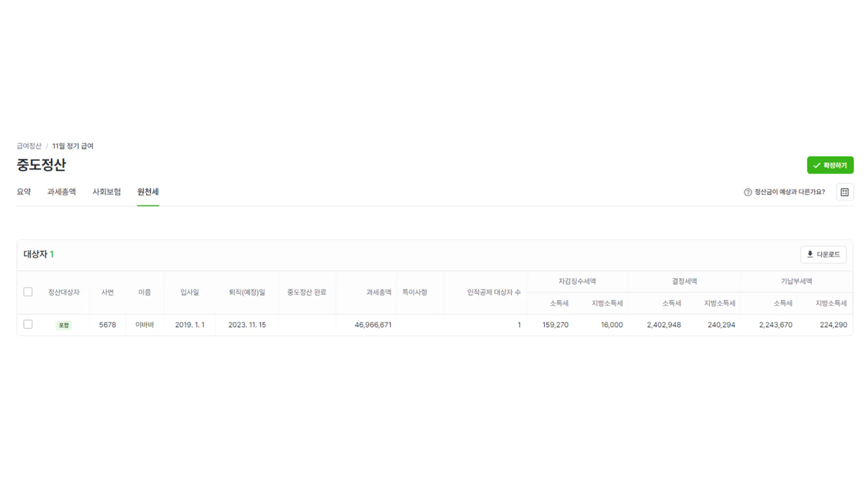The height and width of the screenshot is (488, 868).
Task: Select the 원천세 tab
Action: [148, 192]
